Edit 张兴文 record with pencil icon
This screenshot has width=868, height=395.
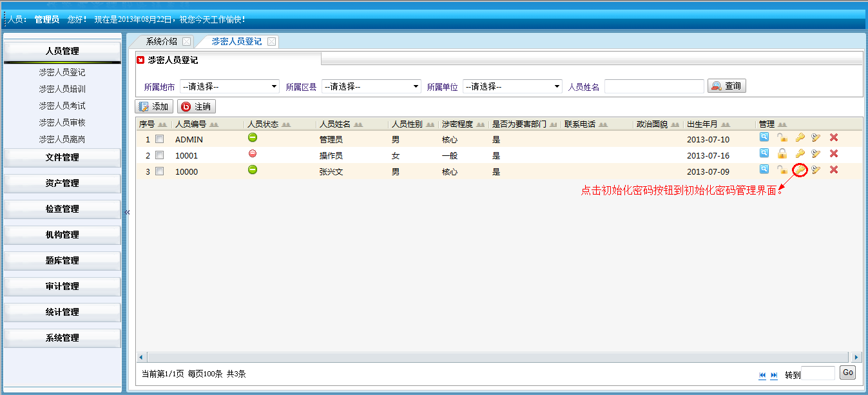point(816,170)
